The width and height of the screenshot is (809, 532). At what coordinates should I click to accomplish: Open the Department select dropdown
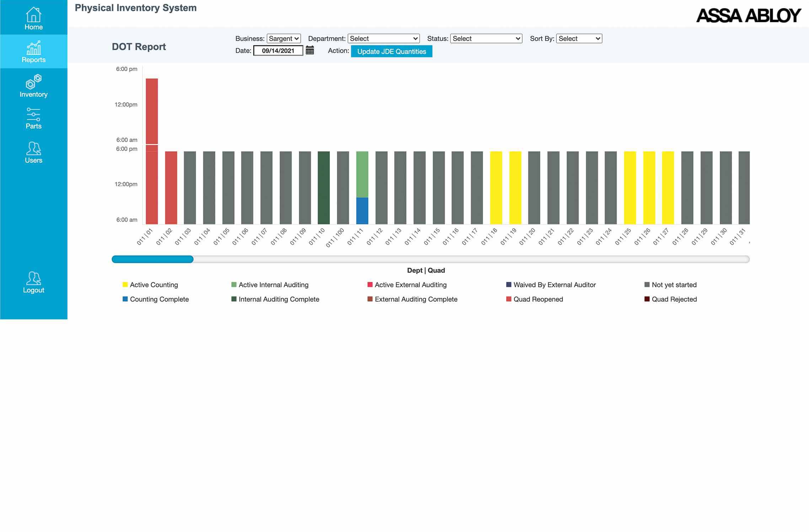[384, 38]
